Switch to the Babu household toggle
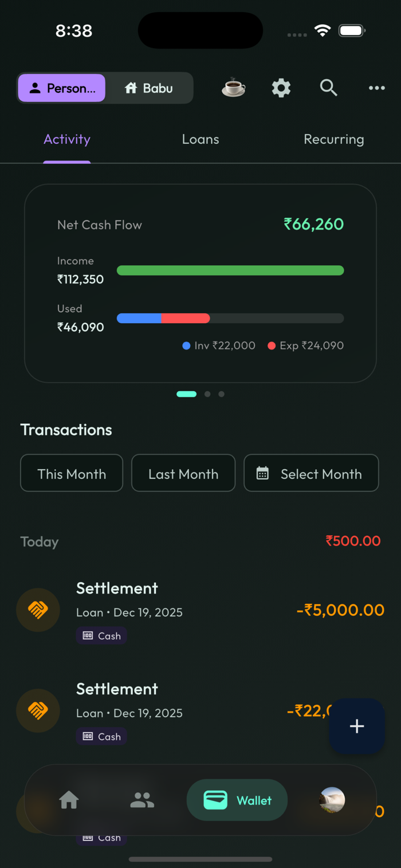This screenshot has height=868, width=401. [x=149, y=88]
